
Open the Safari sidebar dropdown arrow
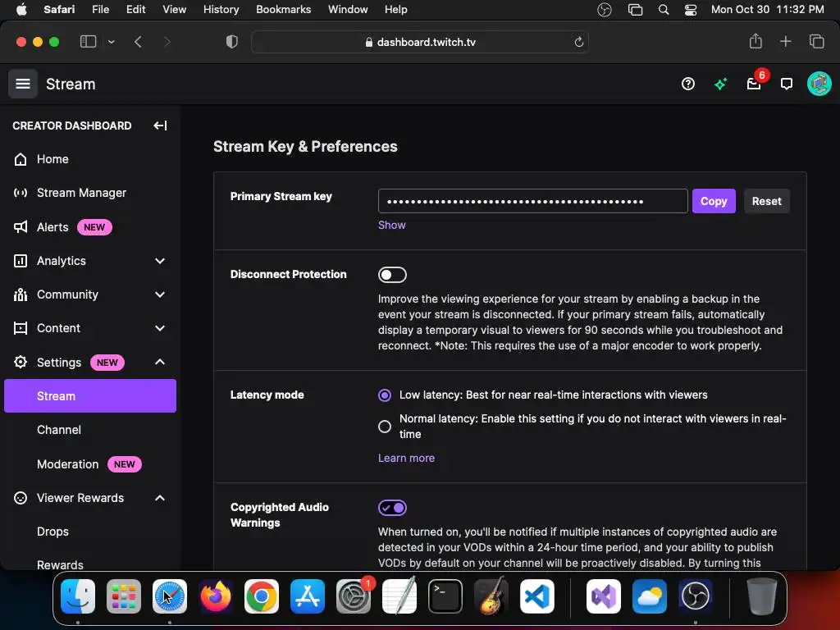point(112,42)
